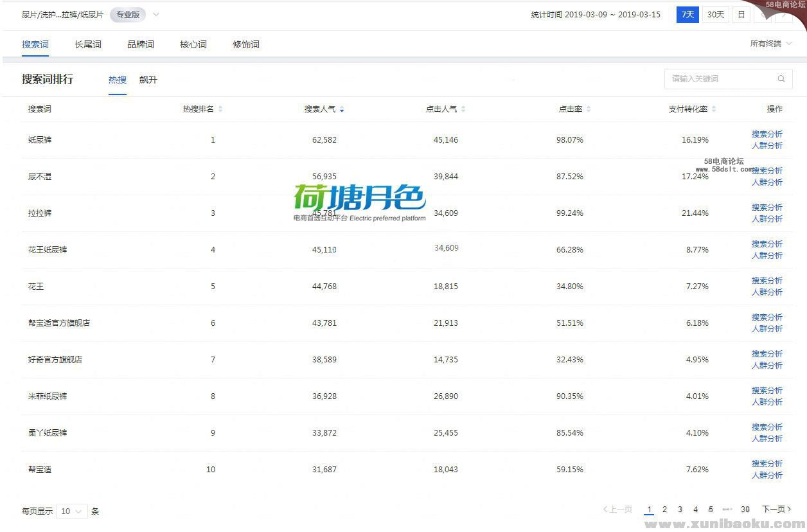Switch to the 长尾词 tab
807x532 pixels.
pyautogui.click(x=88, y=44)
